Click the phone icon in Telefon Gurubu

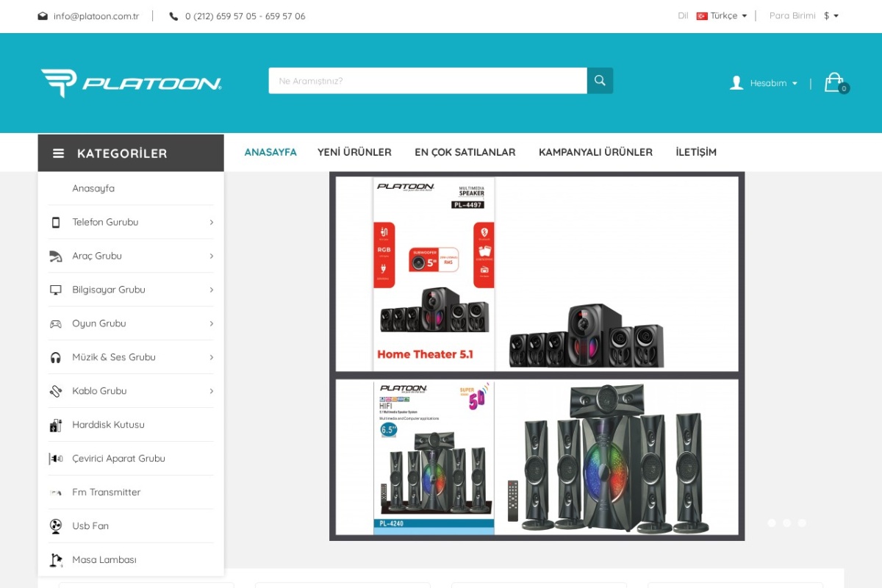(x=56, y=223)
